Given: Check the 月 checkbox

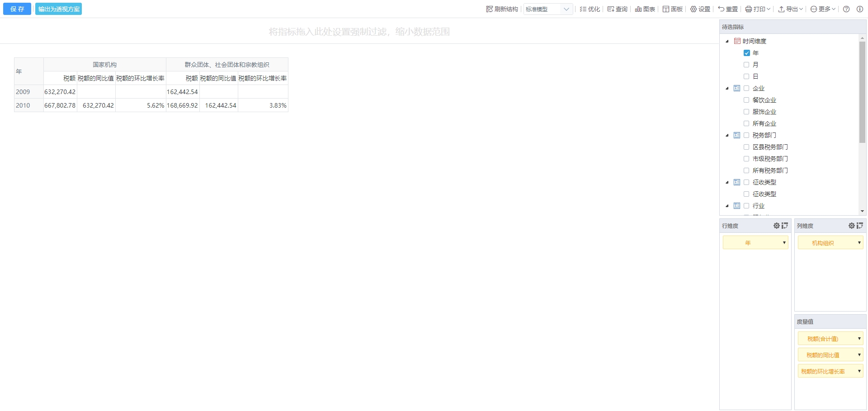Looking at the screenshot, I should click(x=746, y=65).
